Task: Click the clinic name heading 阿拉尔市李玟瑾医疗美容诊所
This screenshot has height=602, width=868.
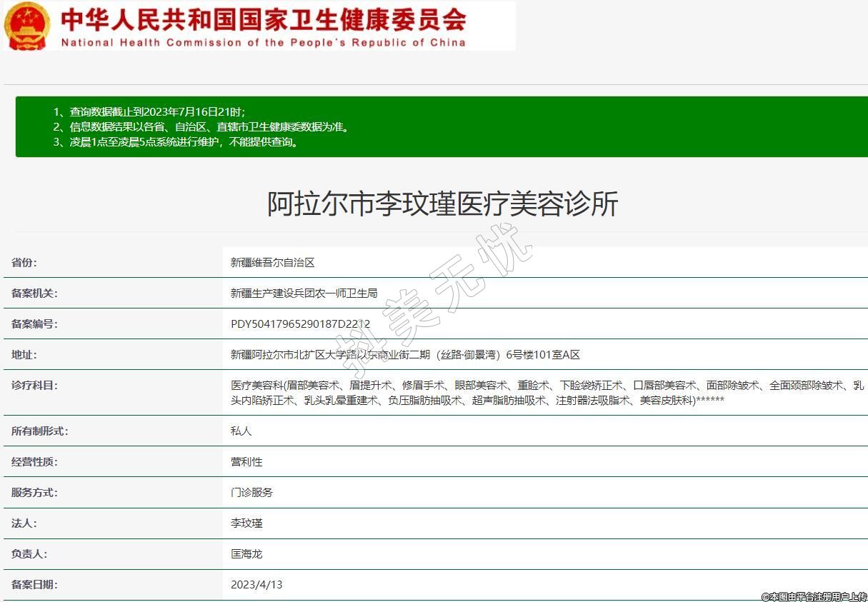Action: tap(442, 204)
